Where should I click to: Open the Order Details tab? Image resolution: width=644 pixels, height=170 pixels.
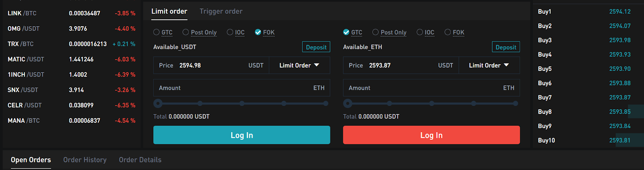click(140, 160)
